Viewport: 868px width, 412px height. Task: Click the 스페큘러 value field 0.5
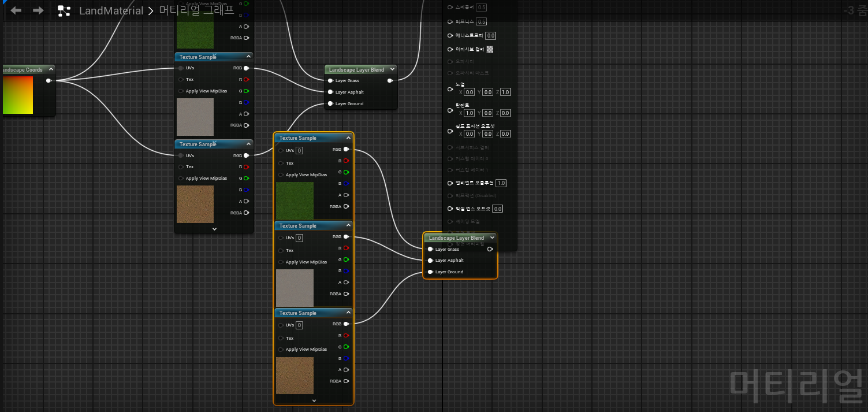(481, 8)
